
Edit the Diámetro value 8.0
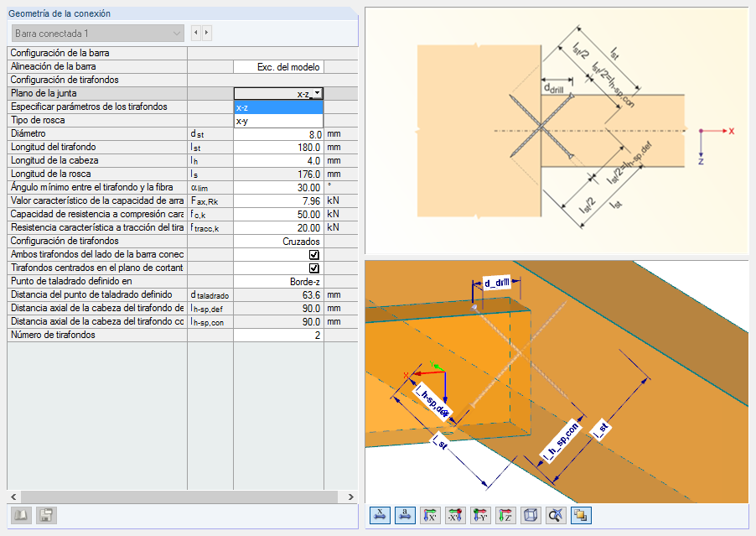pos(278,134)
